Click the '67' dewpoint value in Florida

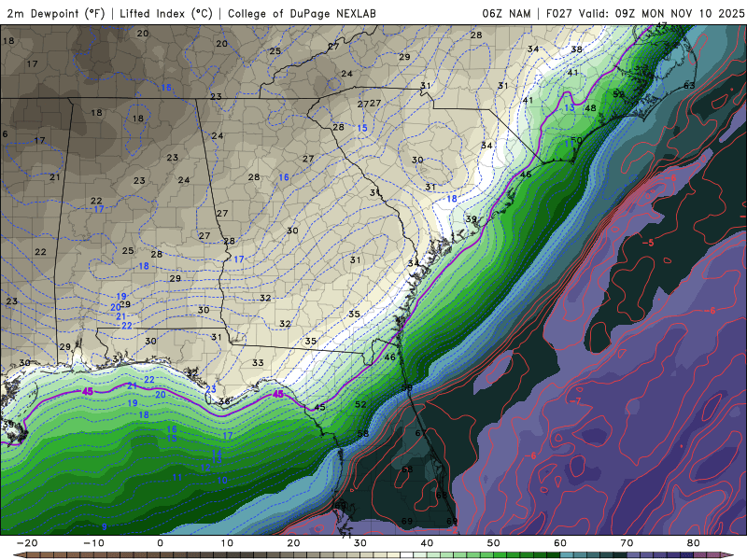421,433
